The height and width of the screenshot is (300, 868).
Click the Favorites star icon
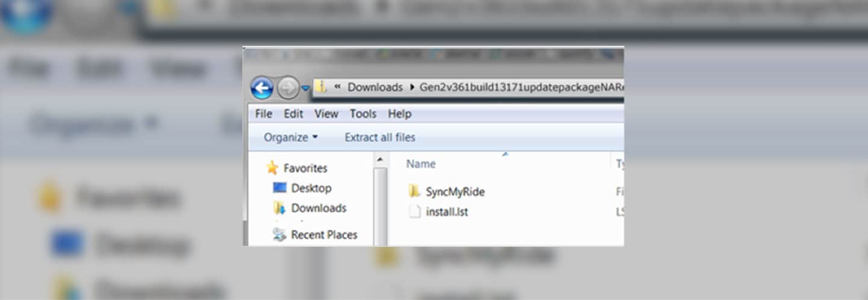[272, 168]
